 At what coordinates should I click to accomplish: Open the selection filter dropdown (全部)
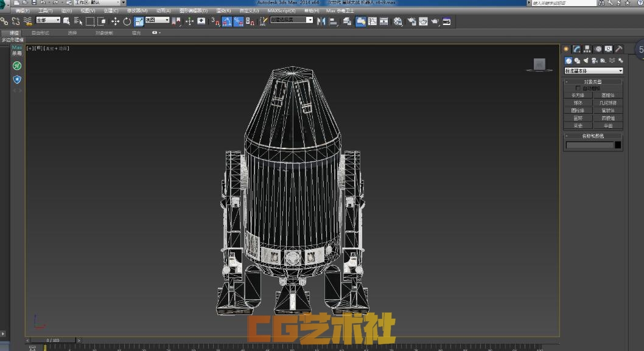[x=48, y=20]
